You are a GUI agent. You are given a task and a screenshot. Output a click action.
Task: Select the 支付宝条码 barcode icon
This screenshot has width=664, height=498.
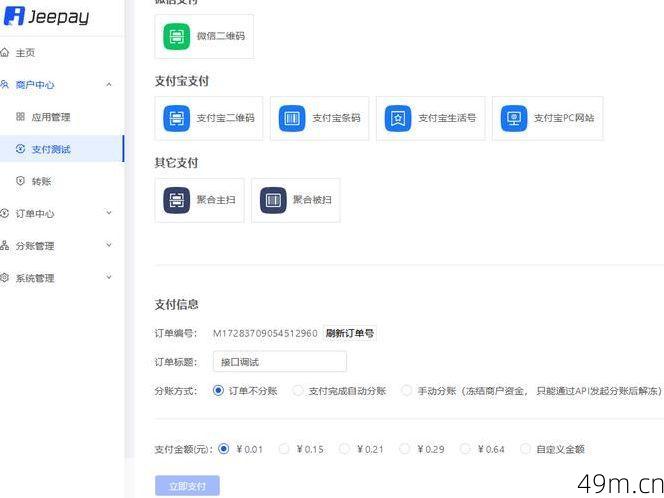292,118
